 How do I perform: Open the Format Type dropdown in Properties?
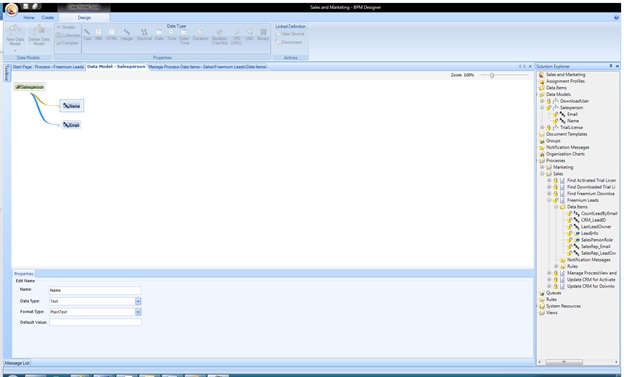[x=138, y=312]
